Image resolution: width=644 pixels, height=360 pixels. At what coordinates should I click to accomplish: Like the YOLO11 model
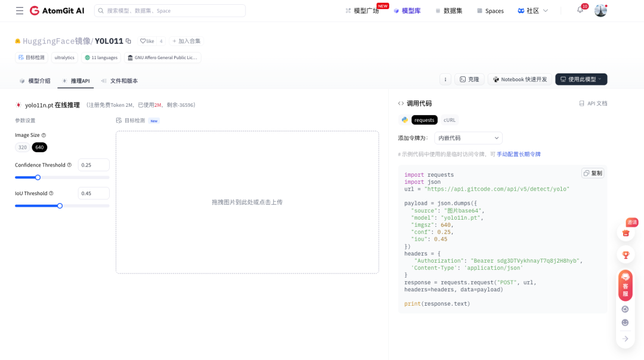point(147,41)
